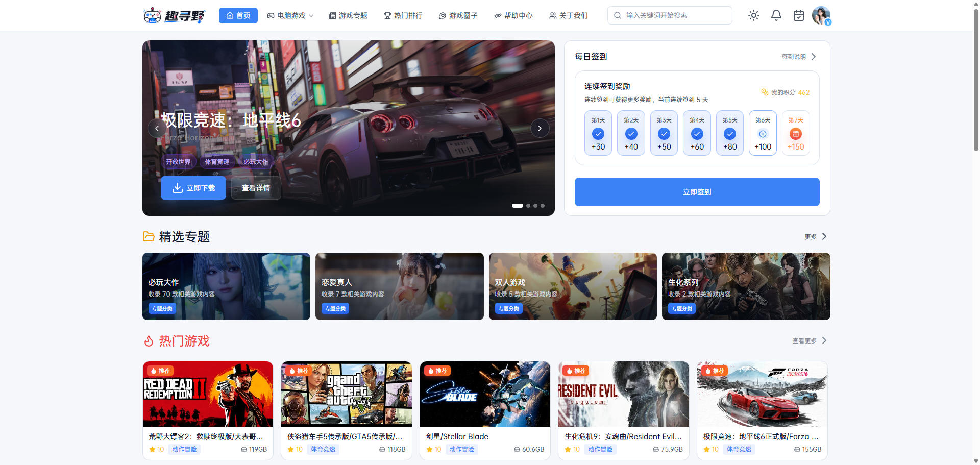
Task: Select the 第6天 +100 check-in card
Action: click(x=763, y=133)
